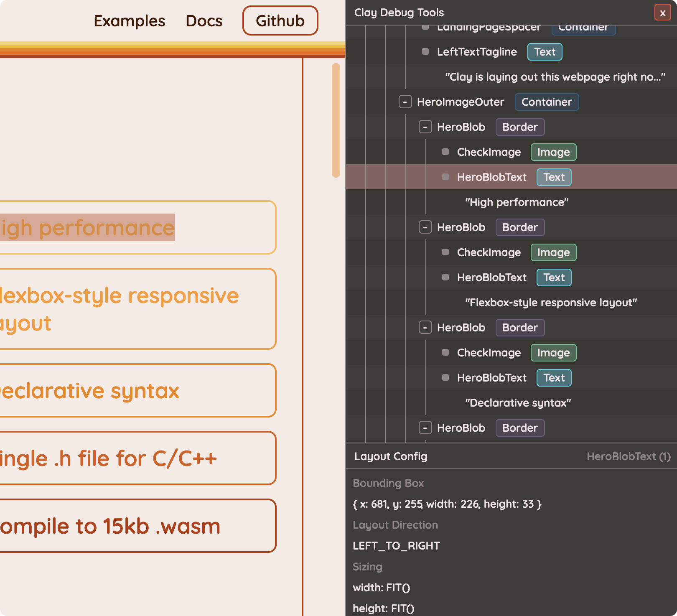The height and width of the screenshot is (616, 677).
Task: Close the Clay Debug Tools panel
Action: tap(662, 13)
